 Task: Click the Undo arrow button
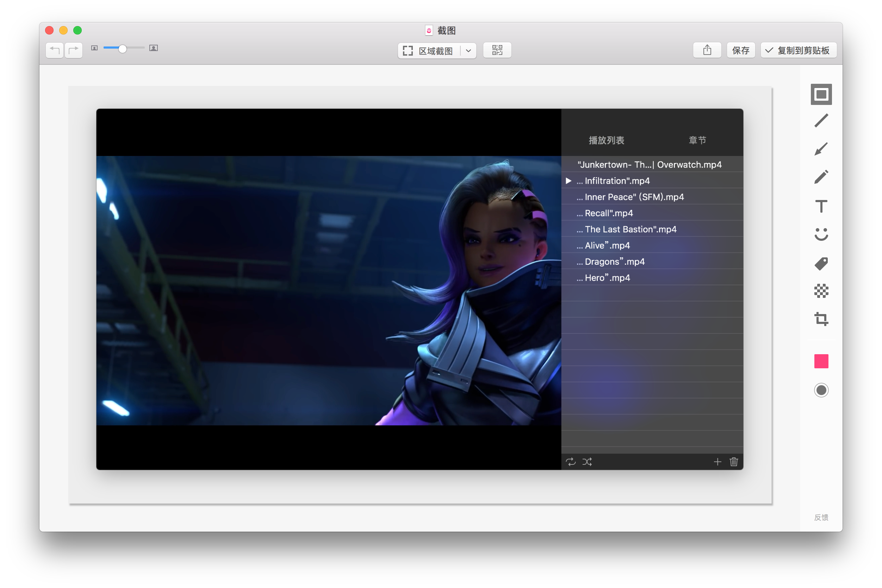click(x=55, y=50)
